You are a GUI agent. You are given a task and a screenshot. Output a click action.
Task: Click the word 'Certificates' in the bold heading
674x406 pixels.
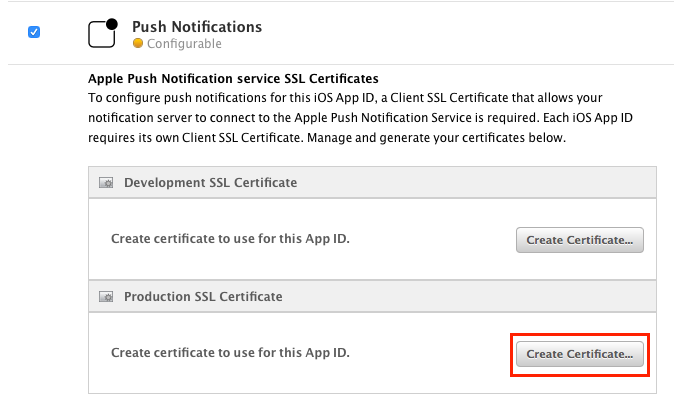(344, 79)
